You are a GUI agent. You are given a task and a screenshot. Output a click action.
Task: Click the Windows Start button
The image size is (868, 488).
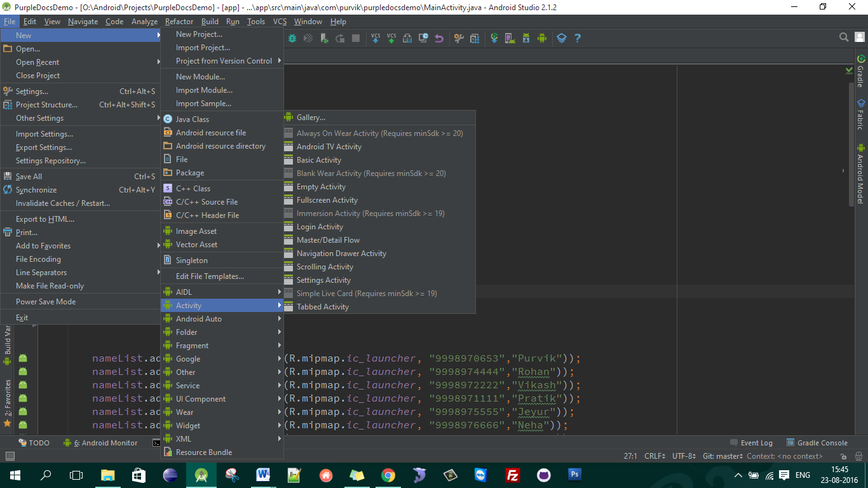[x=15, y=475]
